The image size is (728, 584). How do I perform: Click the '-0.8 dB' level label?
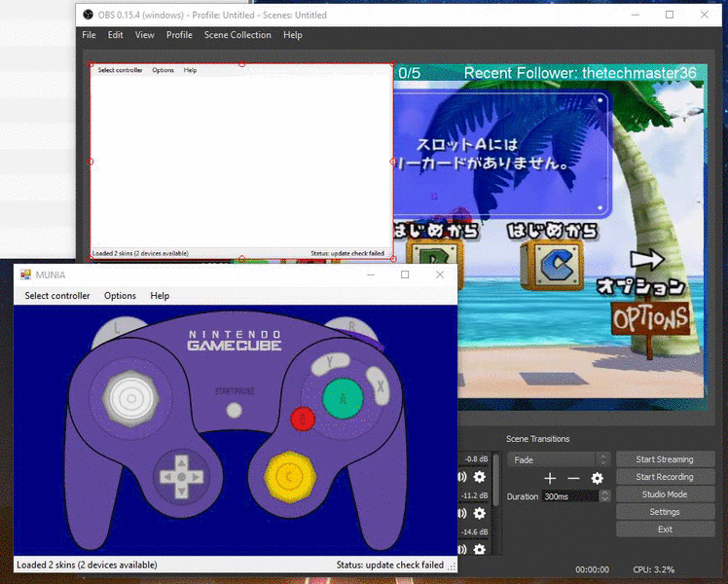476,459
